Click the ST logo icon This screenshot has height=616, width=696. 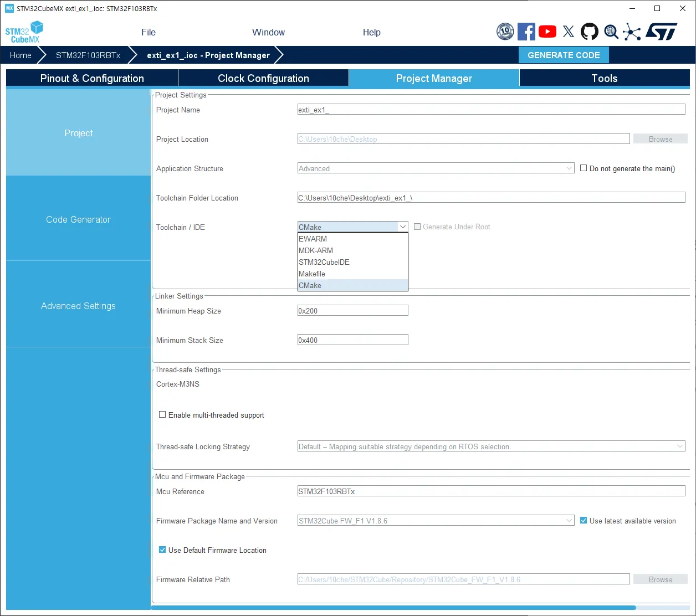click(661, 32)
